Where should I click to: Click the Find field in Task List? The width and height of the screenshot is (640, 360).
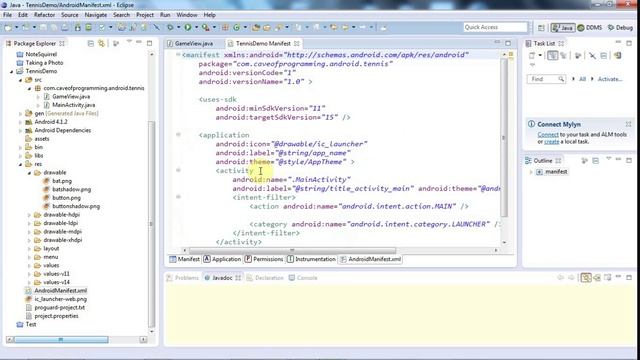click(x=546, y=79)
